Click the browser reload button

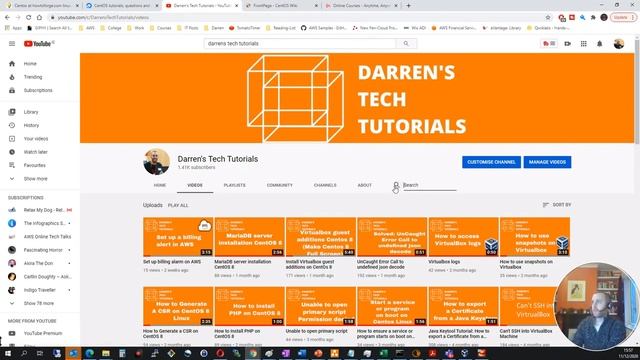tap(29, 18)
